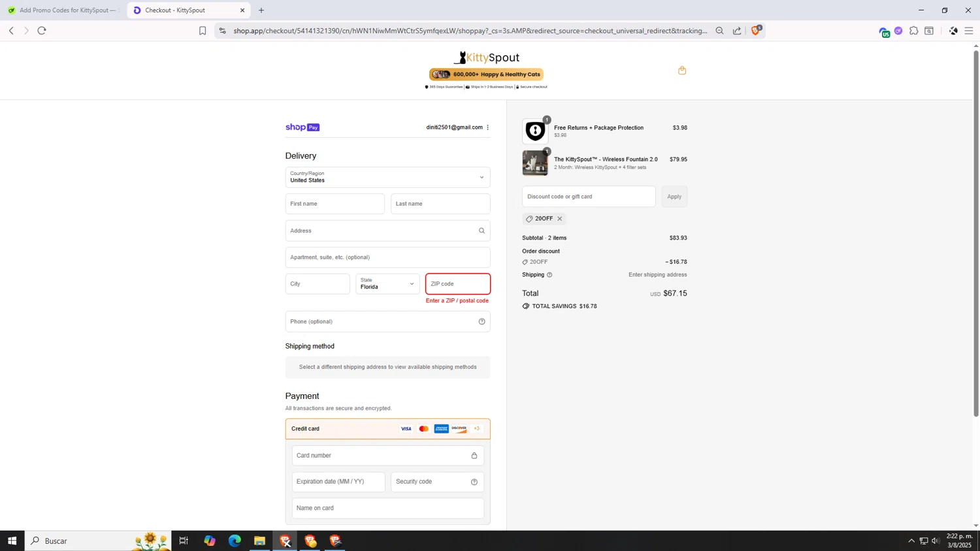Click the Apply discount button

[x=674, y=197]
